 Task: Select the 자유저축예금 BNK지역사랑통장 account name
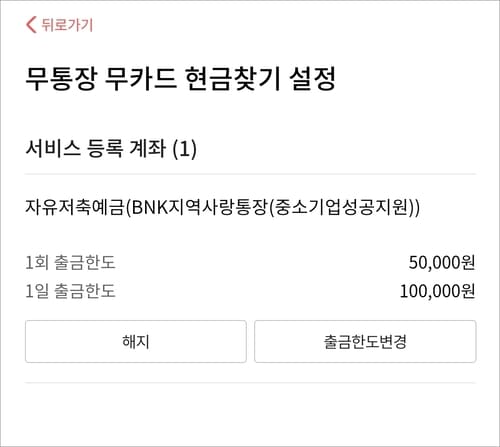[222, 207]
